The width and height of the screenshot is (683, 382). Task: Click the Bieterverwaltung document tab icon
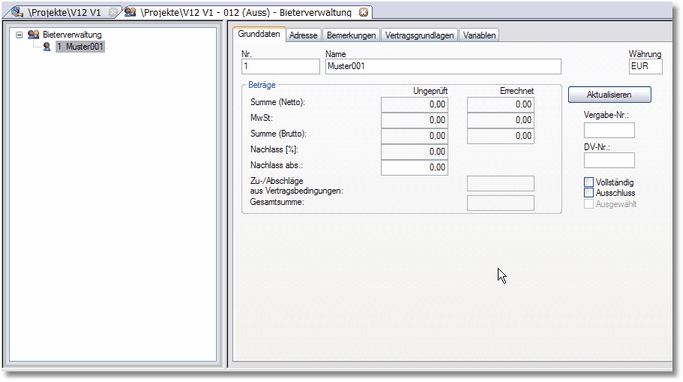pos(130,12)
